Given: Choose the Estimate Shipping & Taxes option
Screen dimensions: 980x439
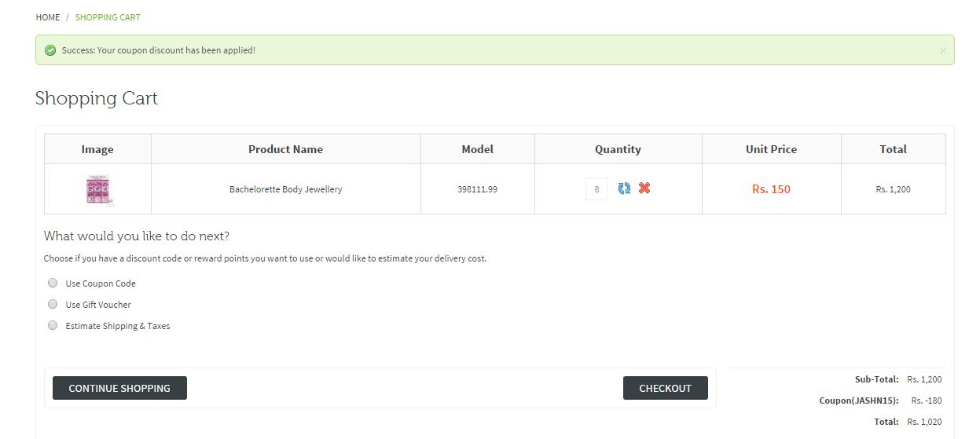Looking at the screenshot, I should point(53,325).
